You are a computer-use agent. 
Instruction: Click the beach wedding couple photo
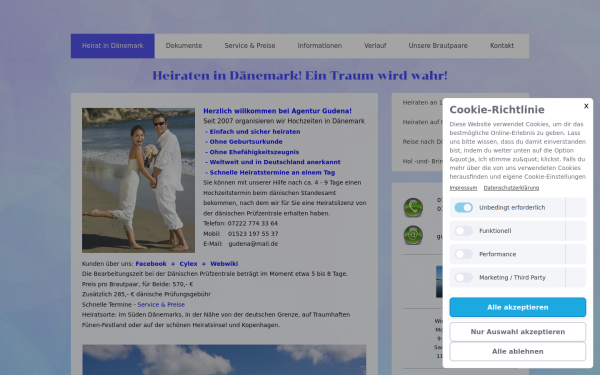138,180
